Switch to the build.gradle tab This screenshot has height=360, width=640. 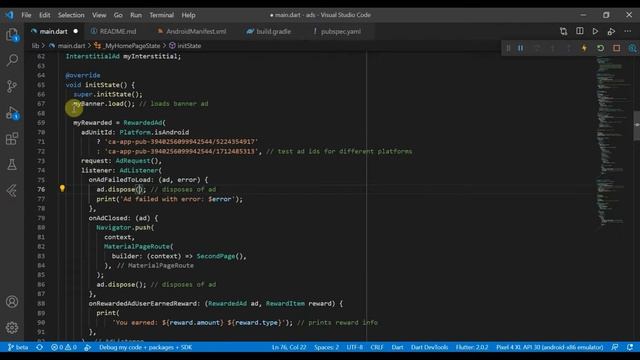tap(269, 31)
